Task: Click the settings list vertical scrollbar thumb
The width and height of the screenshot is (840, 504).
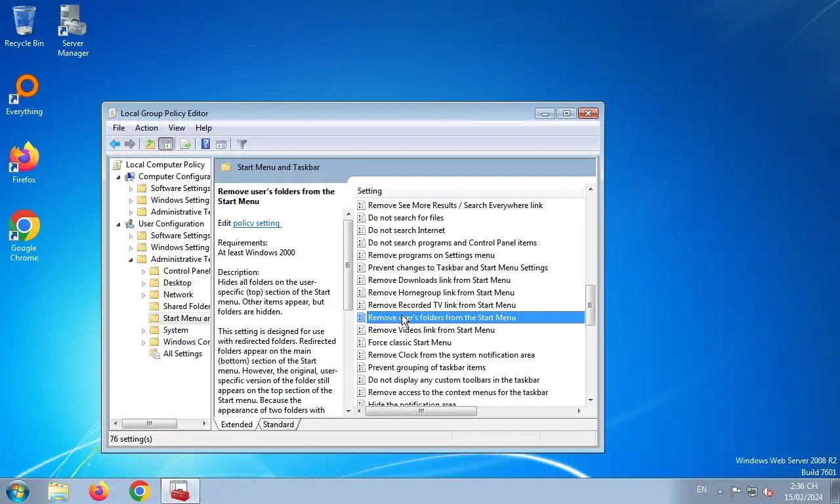Action: click(x=590, y=305)
